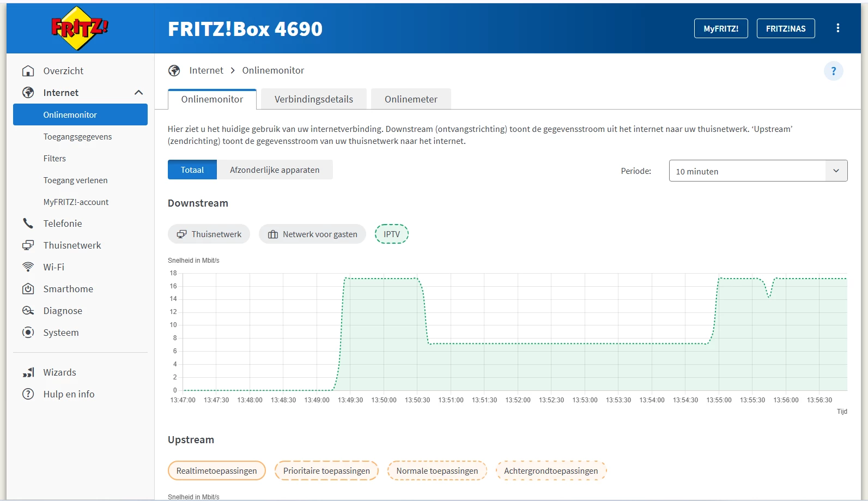Switch to Afzonderlijke apparaten view

pos(275,170)
